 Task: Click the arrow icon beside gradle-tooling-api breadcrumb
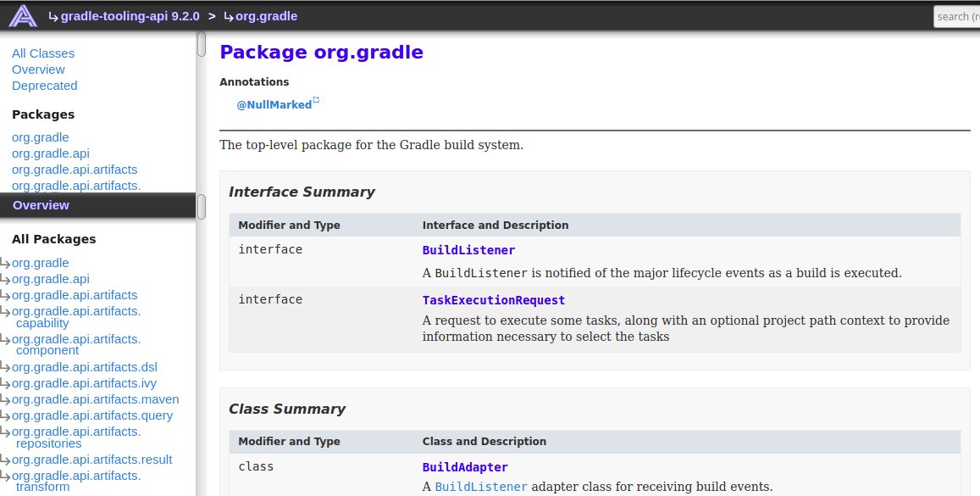point(53,15)
